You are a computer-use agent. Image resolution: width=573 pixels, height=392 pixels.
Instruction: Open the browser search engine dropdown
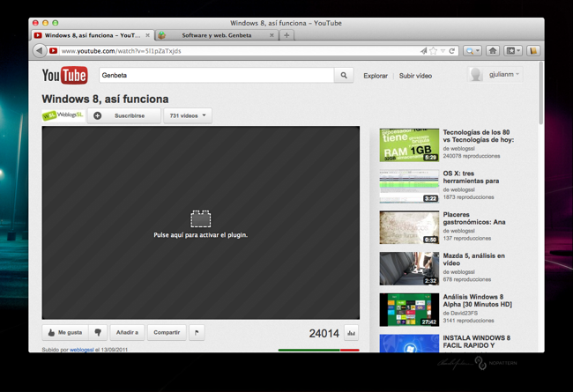tap(473, 51)
